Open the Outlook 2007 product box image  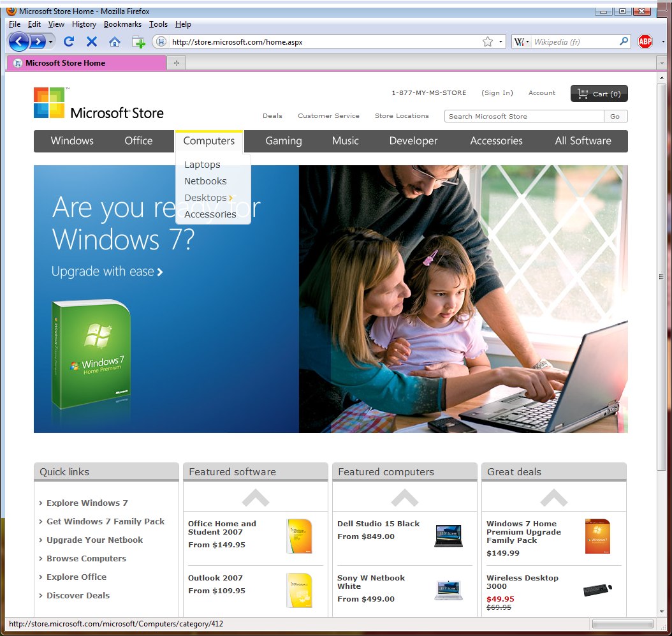tap(299, 590)
